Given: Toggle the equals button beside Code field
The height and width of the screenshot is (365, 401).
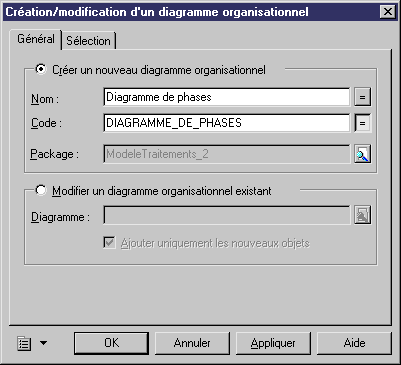Looking at the screenshot, I should pyautogui.click(x=362, y=123).
